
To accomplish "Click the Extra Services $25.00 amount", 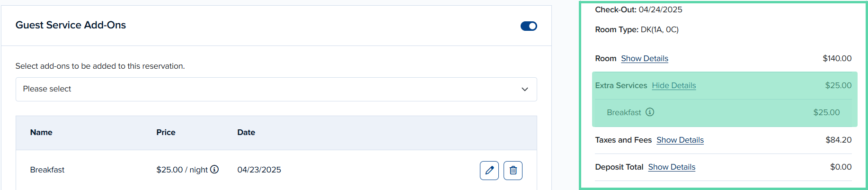I will (838, 85).
